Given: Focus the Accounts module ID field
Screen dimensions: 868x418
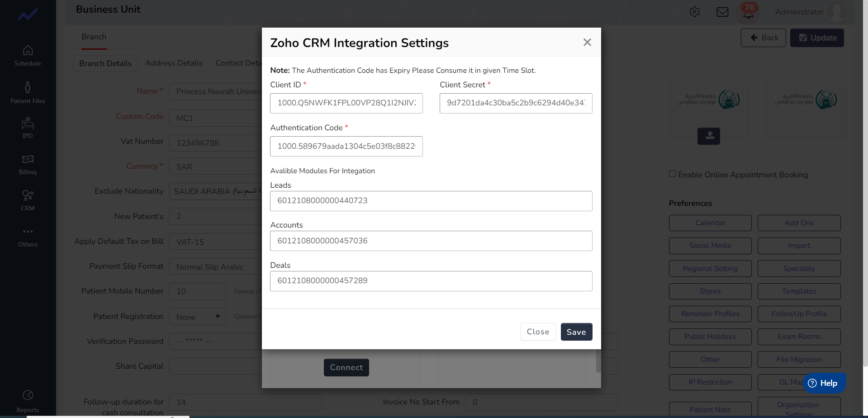Looking at the screenshot, I should click(431, 241).
